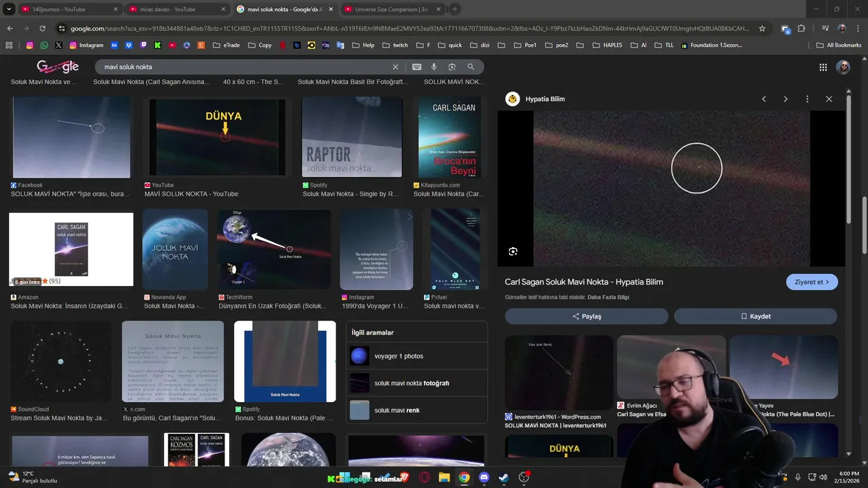Open the red YouTube bookmark icon
The height and width of the screenshot is (488, 868).
click(x=172, y=45)
